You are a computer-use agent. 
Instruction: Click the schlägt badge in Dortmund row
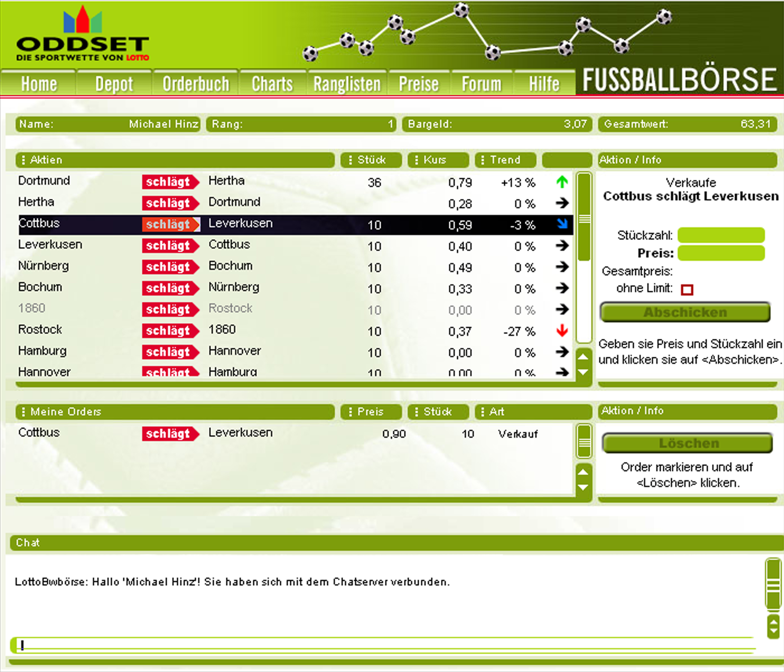tap(171, 182)
